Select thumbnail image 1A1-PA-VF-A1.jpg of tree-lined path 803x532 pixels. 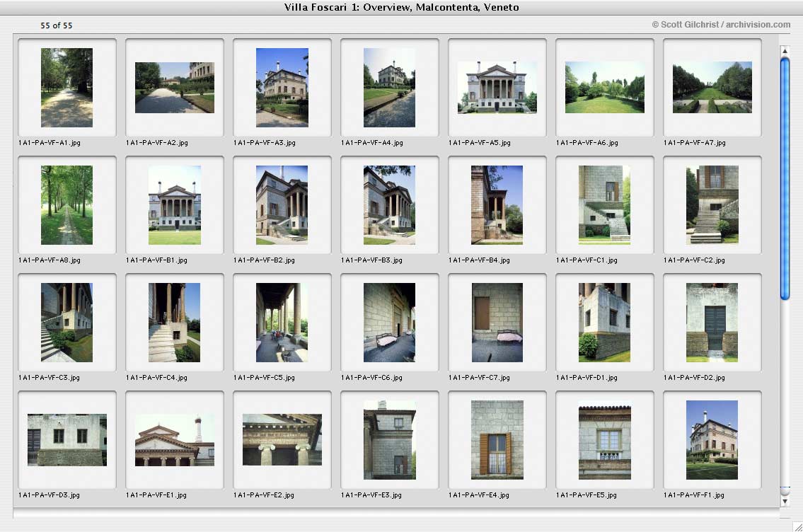click(67, 88)
